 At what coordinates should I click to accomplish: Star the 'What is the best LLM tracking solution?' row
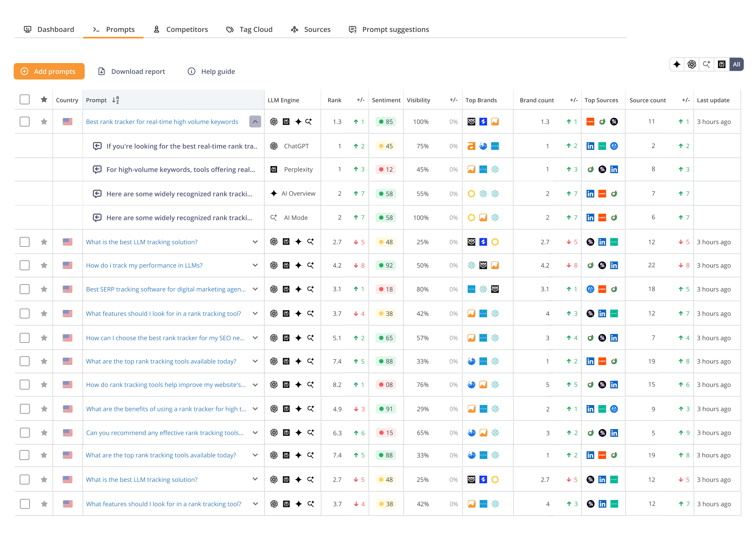click(x=44, y=242)
